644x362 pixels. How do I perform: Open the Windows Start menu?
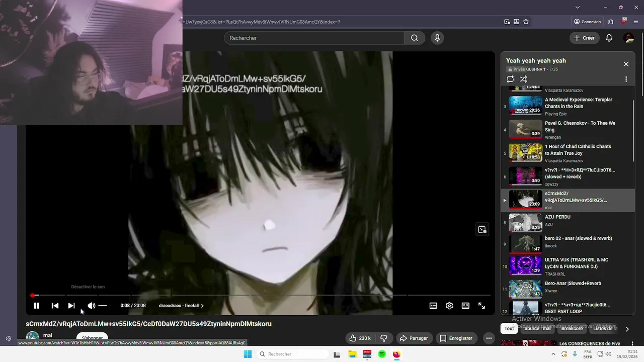pyautogui.click(x=248, y=354)
